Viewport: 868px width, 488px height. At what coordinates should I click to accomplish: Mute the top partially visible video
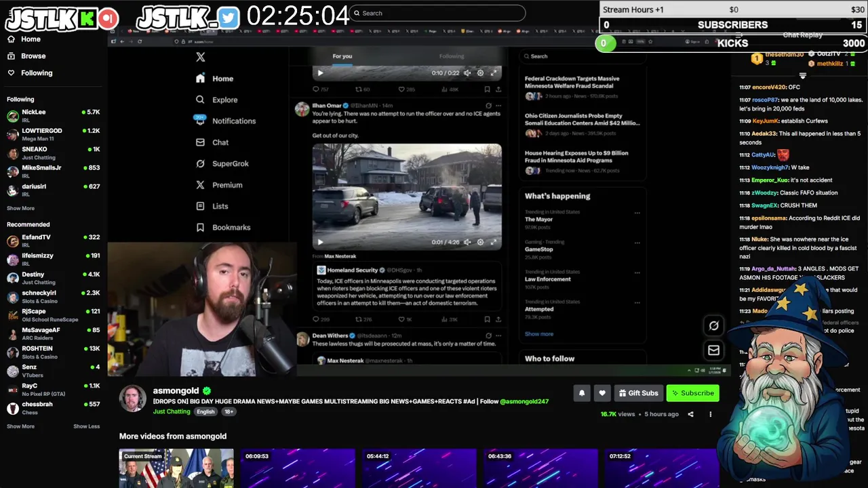tap(467, 73)
